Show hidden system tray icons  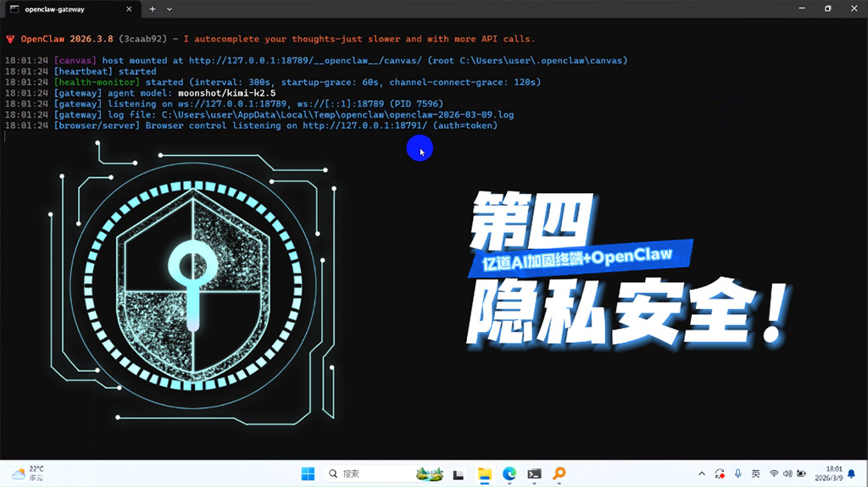[x=701, y=473]
